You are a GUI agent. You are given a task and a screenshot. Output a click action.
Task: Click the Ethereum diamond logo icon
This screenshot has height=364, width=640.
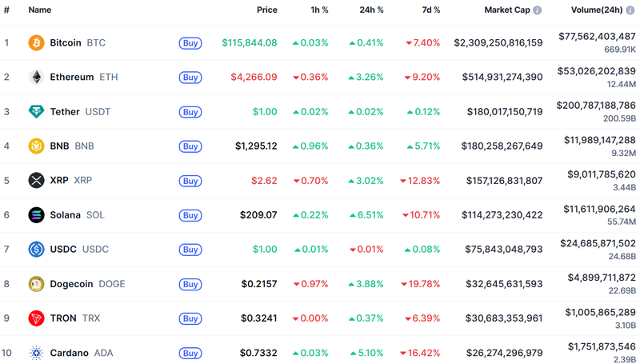click(36, 77)
